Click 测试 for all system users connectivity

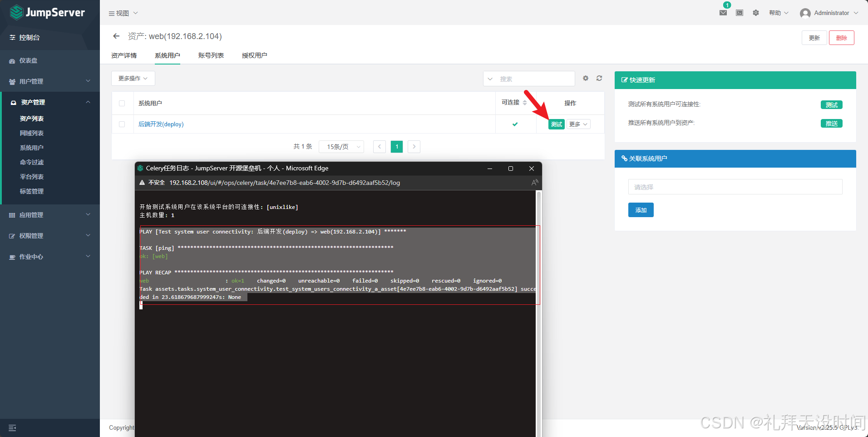click(x=832, y=105)
